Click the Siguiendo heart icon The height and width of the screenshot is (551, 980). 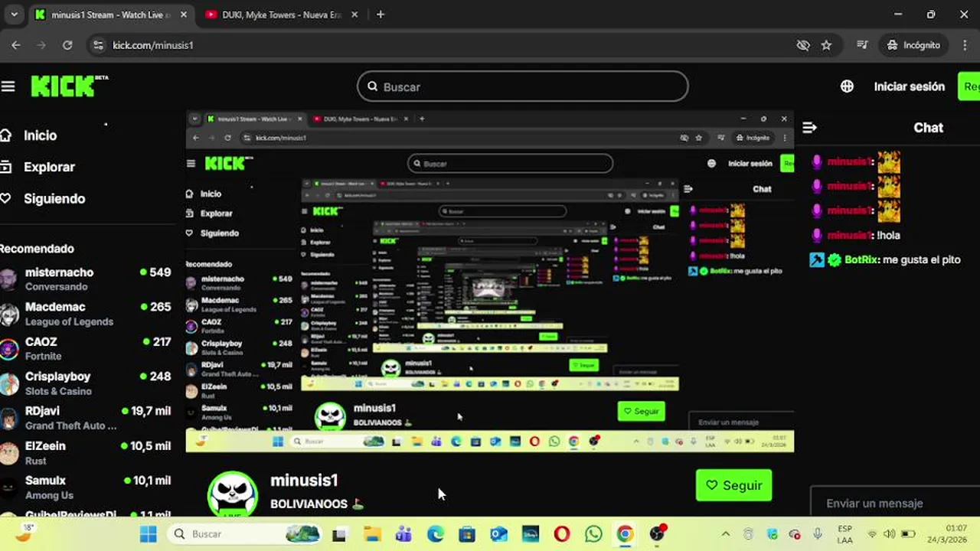click(5, 198)
